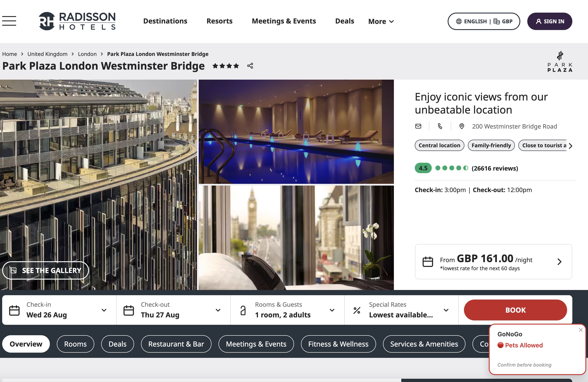Click Pets Allowed status in GoNoGo
The width and height of the screenshot is (588, 382).
point(520,345)
